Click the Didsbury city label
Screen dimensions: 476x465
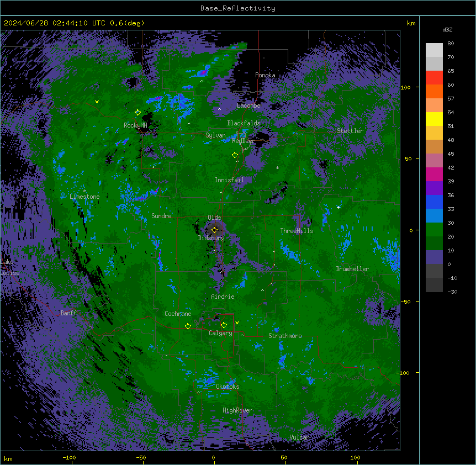[x=211, y=238]
